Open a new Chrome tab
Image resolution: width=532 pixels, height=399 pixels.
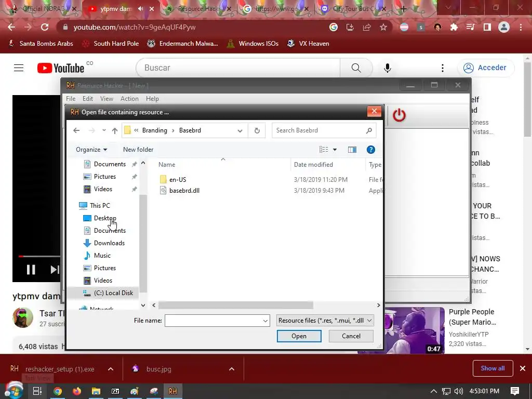point(403,9)
